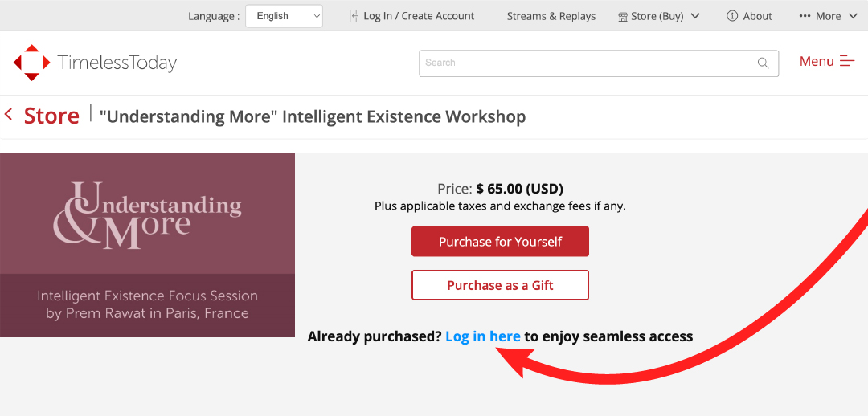Image resolution: width=868 pixels, height=416 pixels.
Task: Click the Understanding More workshop thumbnail
Action: tap(147, 245)
